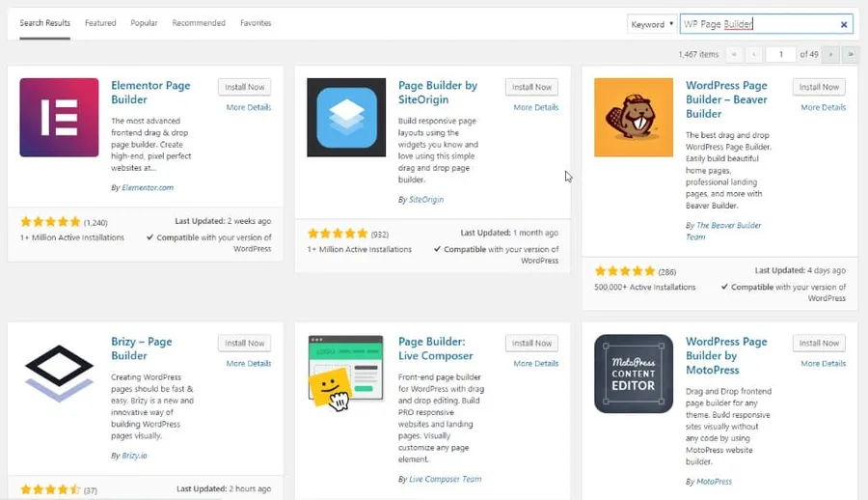Click the Page Builder by SiteOrigin icon
This screenshot has height=500, width=868.
pyautogui.click(x=346, y=118)
